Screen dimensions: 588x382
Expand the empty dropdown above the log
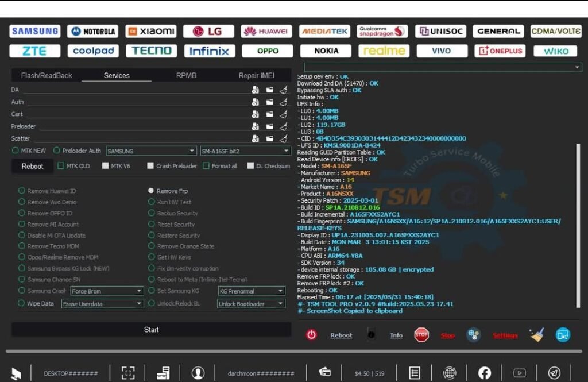tap(443, 67)
